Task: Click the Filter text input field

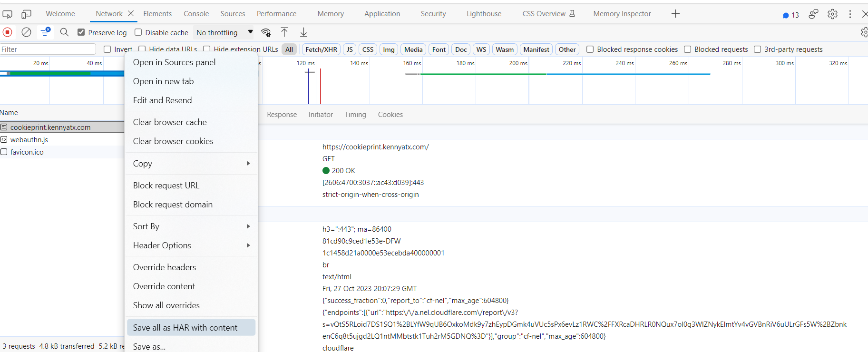Action: [48, 49]
